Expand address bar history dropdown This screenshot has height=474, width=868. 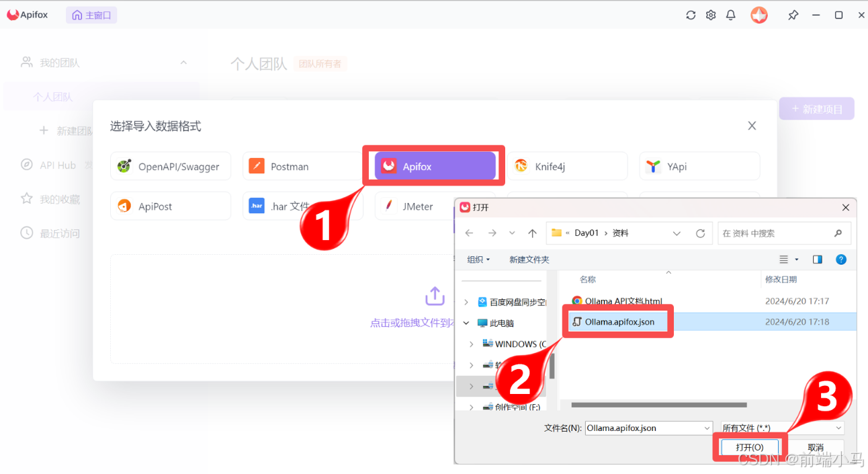(677, 233)
